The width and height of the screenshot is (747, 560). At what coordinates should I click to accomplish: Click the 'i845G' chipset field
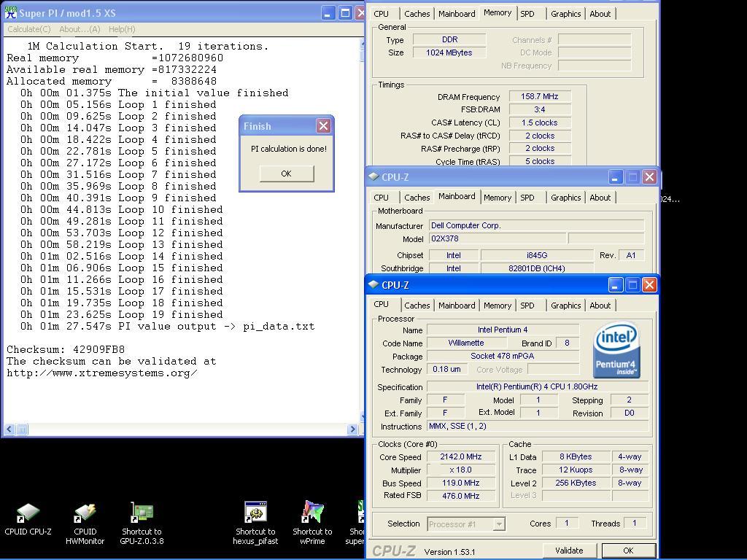[537, 255]
